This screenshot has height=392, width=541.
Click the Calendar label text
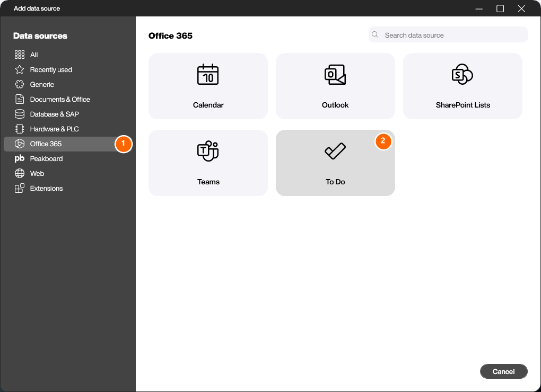click(208, 105)
